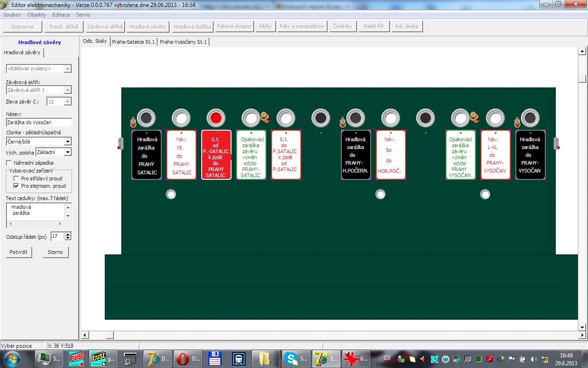
Task: Click the Reliéf ŘP toolbar button
Action: coord(373,26)
